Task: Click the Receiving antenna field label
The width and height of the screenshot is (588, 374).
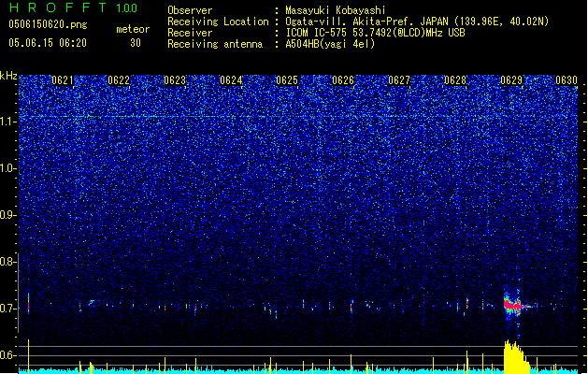Action: point(215,44)
